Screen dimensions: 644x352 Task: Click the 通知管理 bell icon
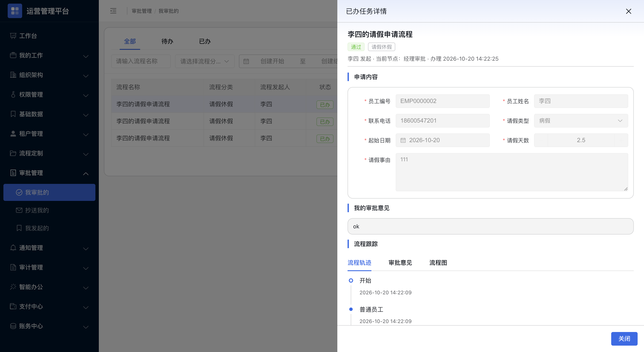pyautogui.click(x=13, y=248)
